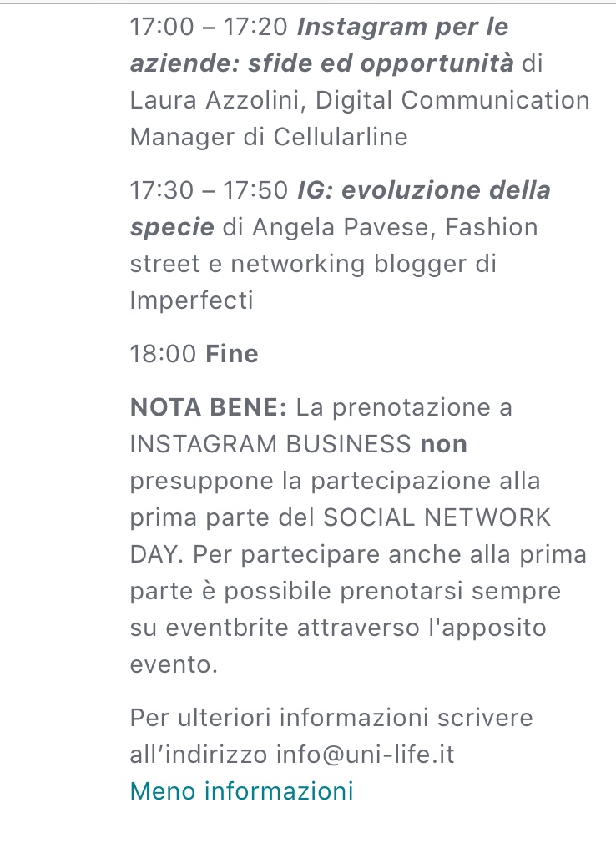Tap the 18:00 end time
Image resolution: width=616 pixels, height=853 pixels.
pos(164,354)
